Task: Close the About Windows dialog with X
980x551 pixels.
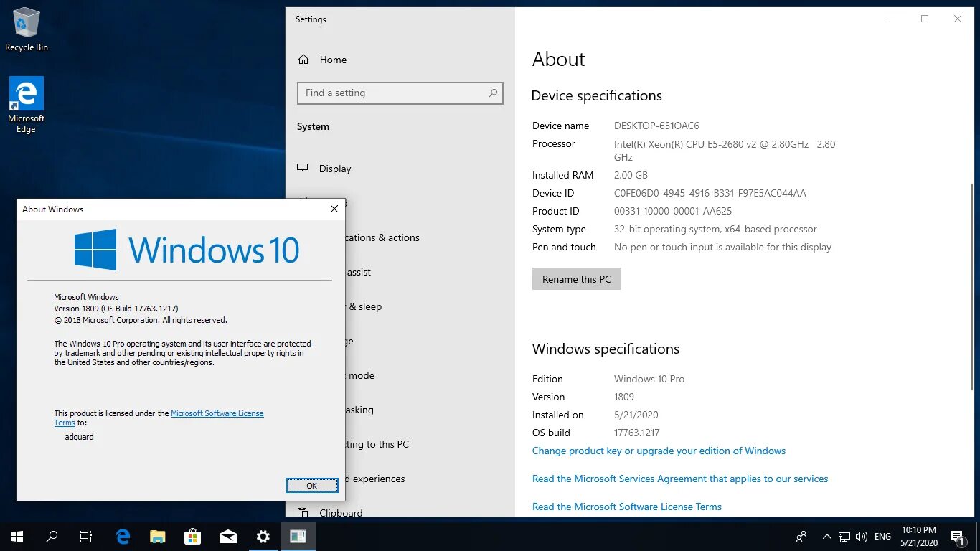Action: (x=334, y=209)
